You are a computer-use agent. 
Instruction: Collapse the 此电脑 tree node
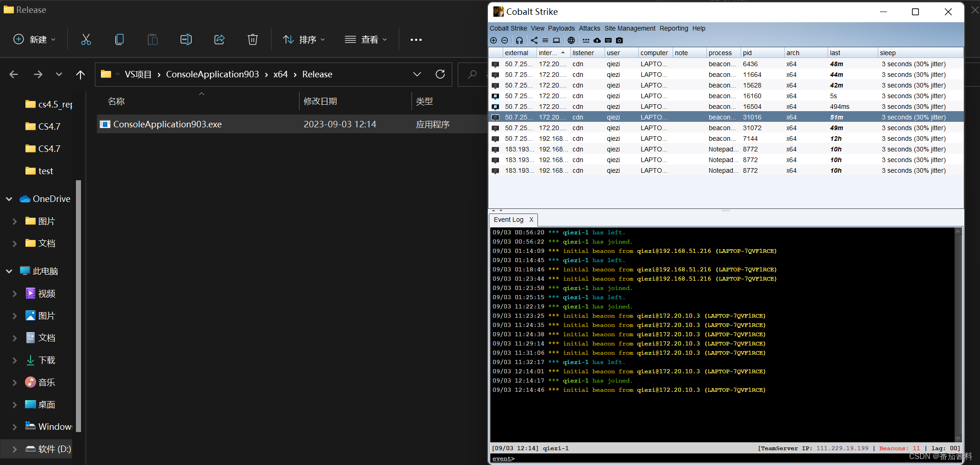[9, 271]
